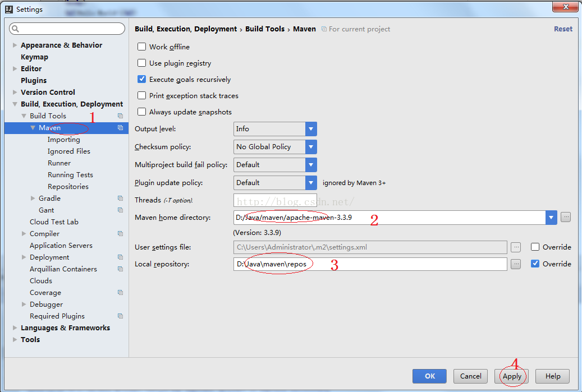Click the copy icon before 'For current project'
This screenshot has width=582, height=392.
pos(324,29)
